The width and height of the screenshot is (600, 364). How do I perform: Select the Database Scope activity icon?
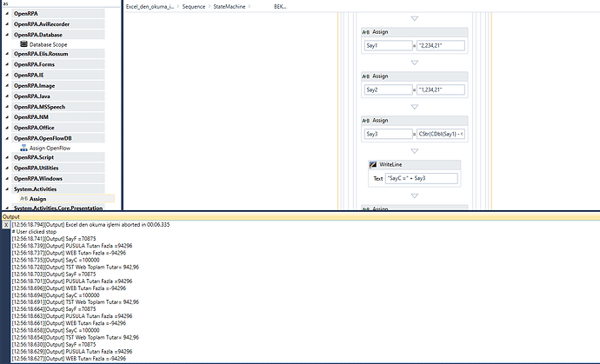tap(23, 44)
